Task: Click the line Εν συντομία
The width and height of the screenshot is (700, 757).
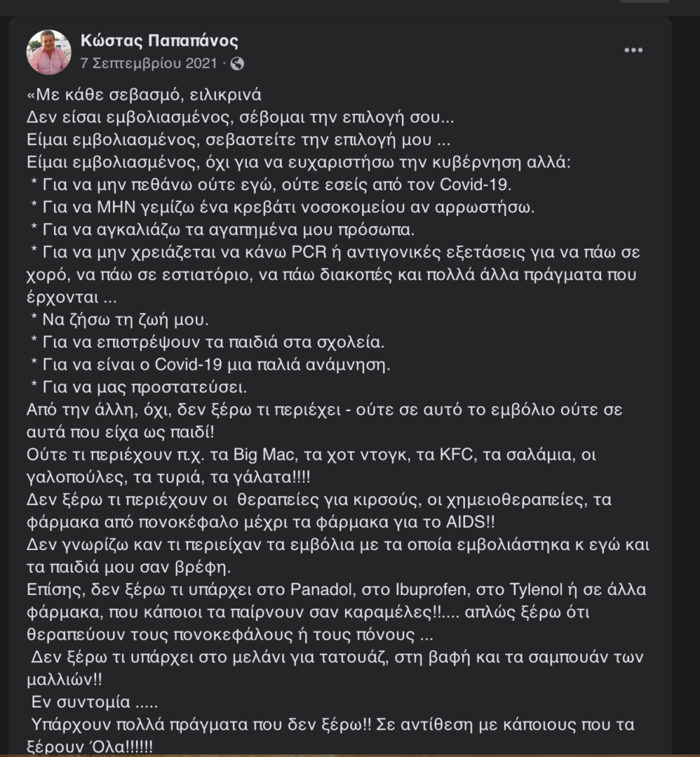Action: 95,702
